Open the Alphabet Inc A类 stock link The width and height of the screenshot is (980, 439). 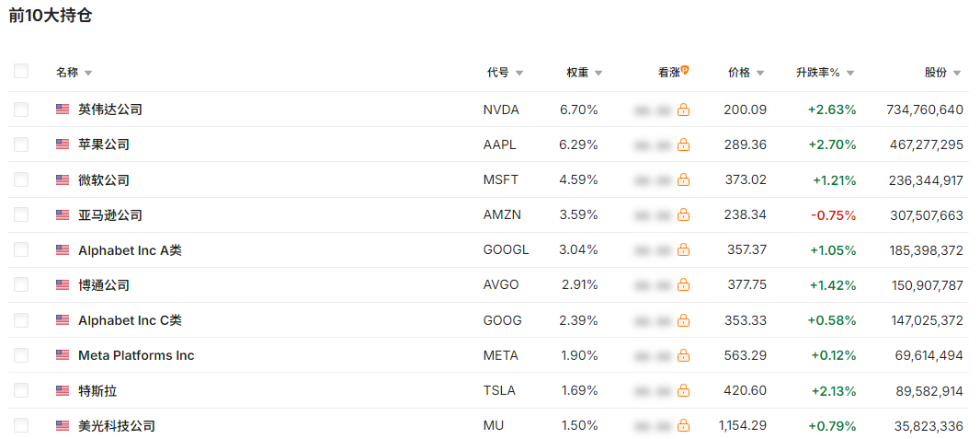point(130,250)
